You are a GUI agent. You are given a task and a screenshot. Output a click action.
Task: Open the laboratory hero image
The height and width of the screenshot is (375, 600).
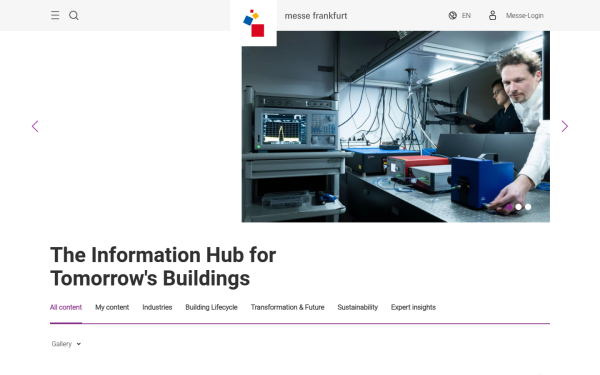(396, 126)
